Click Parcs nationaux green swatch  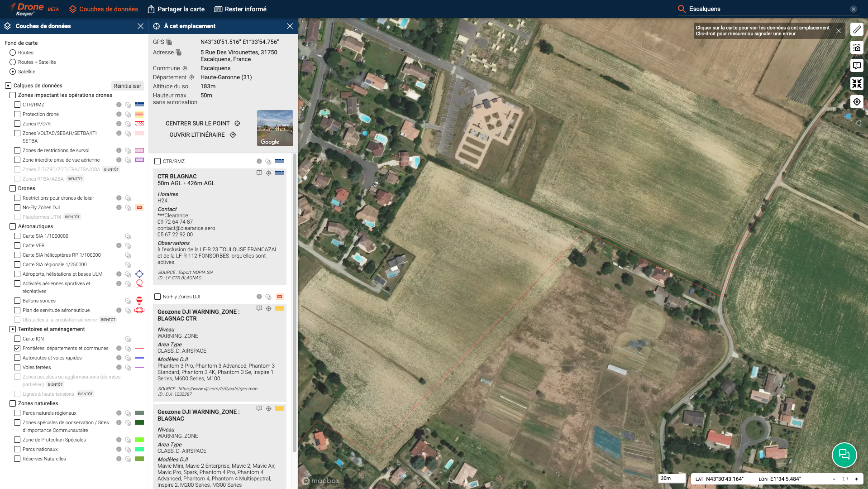(139, 449)
